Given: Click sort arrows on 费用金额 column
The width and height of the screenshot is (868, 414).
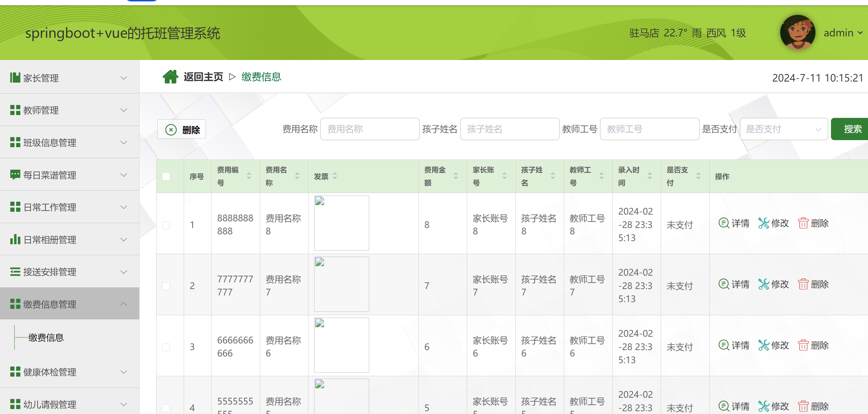Looking at the screenshot, I should point(456,176).
